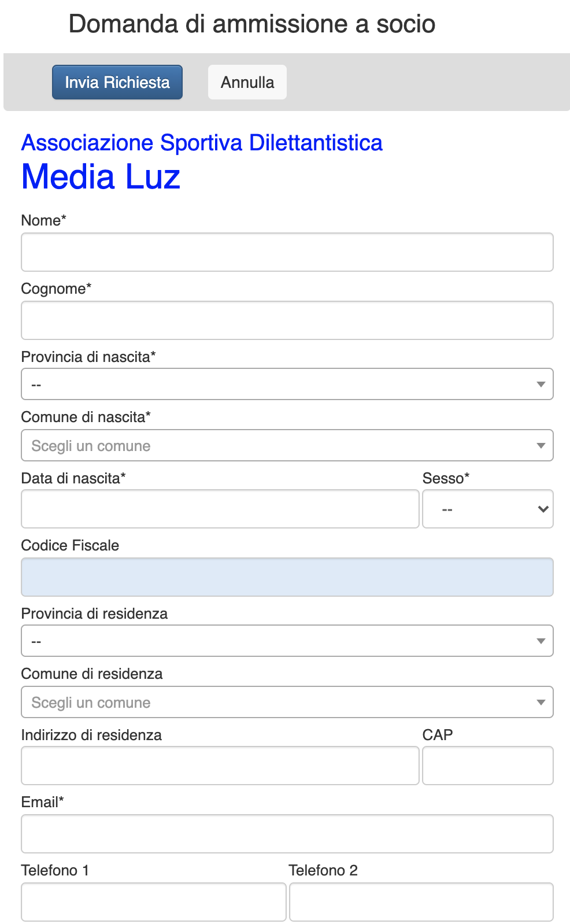The height and width of the screenshot is (924, 570).
Task: Click the Indirizzo di residenza field
Action: pyautogui.click(x=220, y=766)
